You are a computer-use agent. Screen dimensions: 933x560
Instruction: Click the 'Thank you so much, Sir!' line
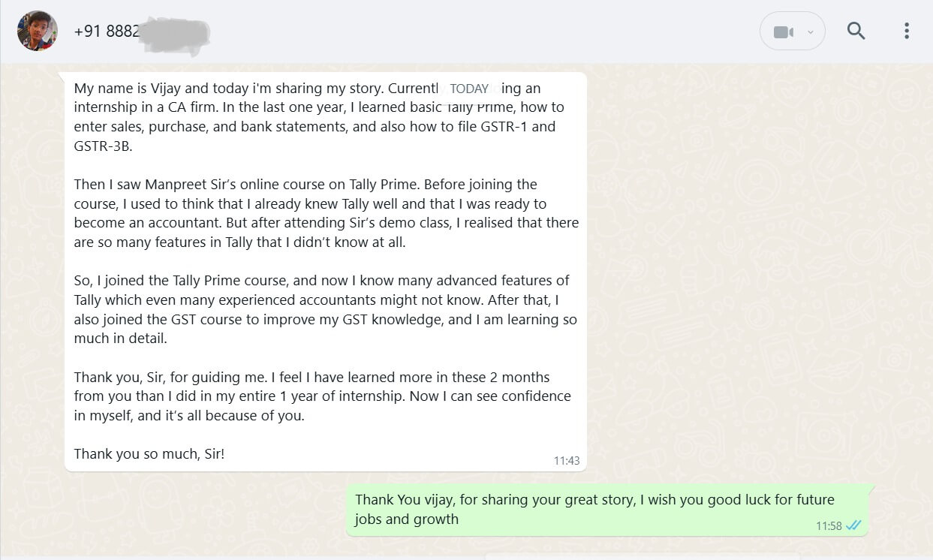pyautogui.click(x=149, y=453)
